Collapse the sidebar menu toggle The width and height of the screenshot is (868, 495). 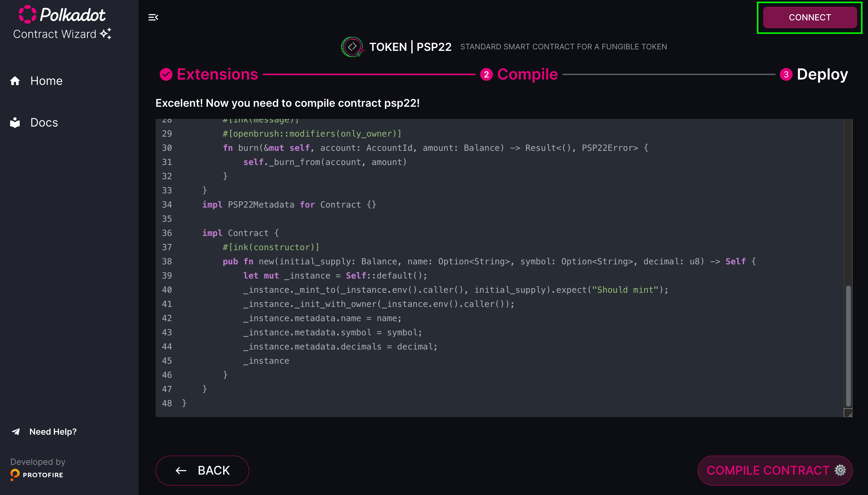point(153,17)
